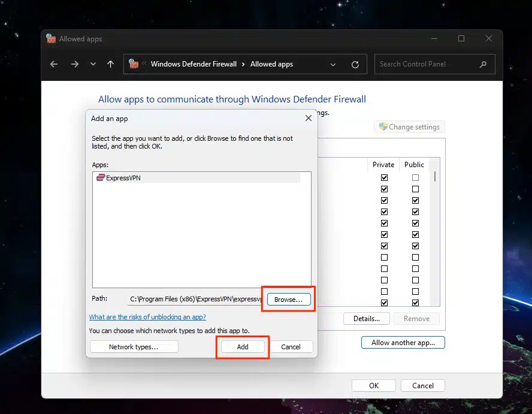Viewport: 532px width, 414px height.
Task: Click Change settings button
Action: pos(410,127)
